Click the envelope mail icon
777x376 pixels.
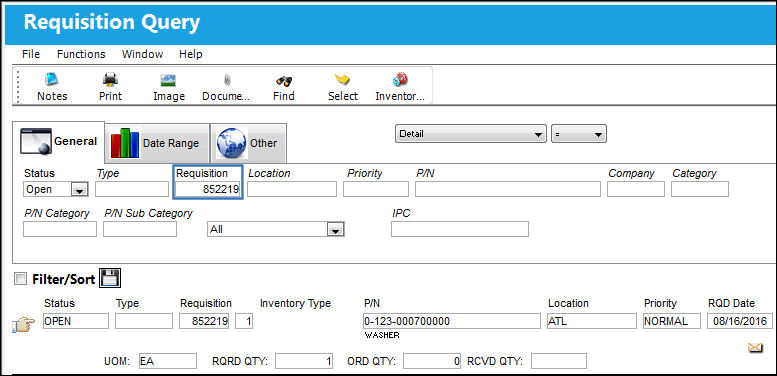(x=755, y=348)
